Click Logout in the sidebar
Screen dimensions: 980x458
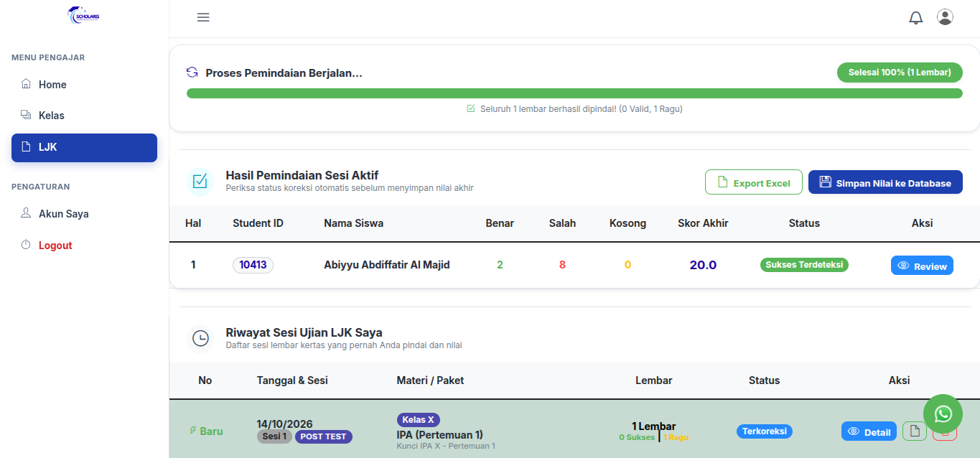tap(84, 246)
